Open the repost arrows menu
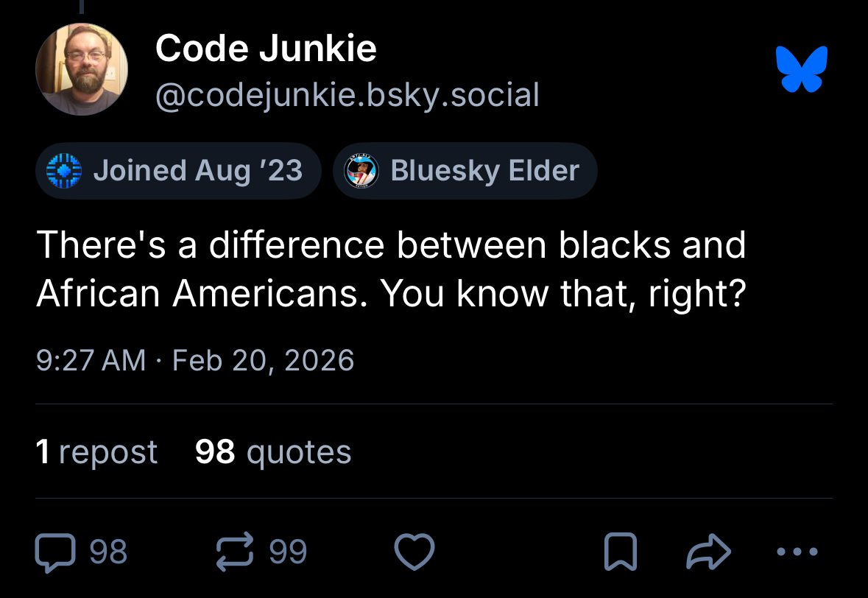The height and width of the screenshot is (598, 868). (x=234, y=552)
